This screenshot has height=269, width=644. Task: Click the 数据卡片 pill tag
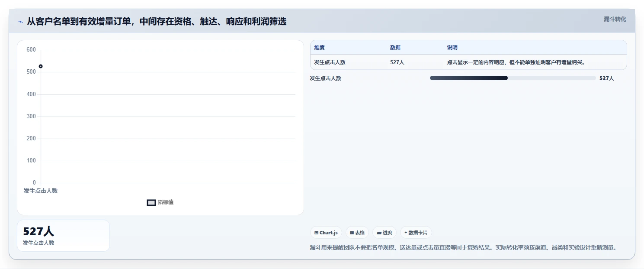pos(416,233)
